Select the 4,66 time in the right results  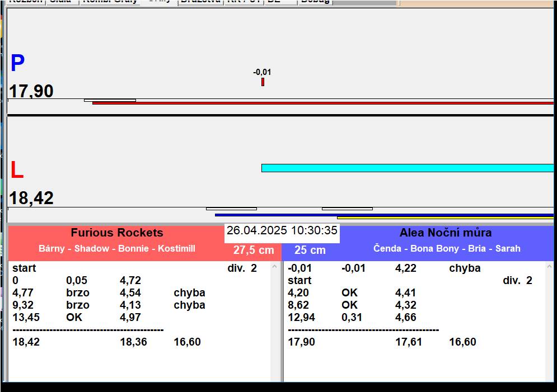(x=406, y=318)
